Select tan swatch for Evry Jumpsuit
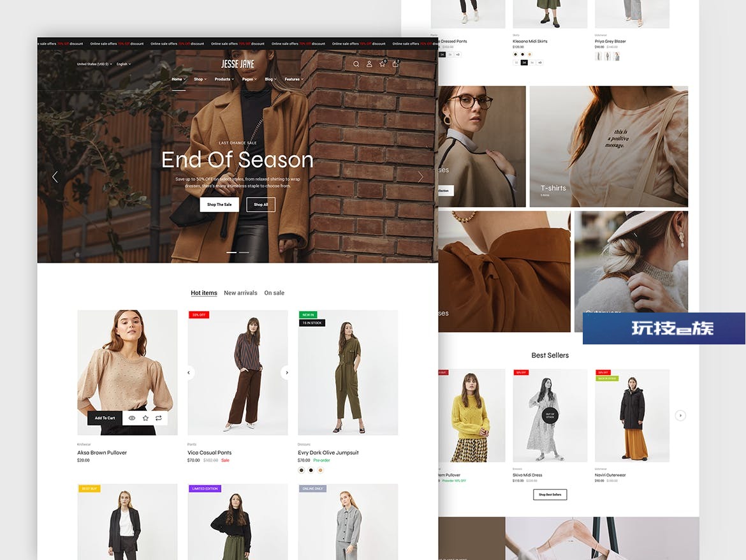Image resolution: width=746 pixels, height=560 pixels. point(320,470)
